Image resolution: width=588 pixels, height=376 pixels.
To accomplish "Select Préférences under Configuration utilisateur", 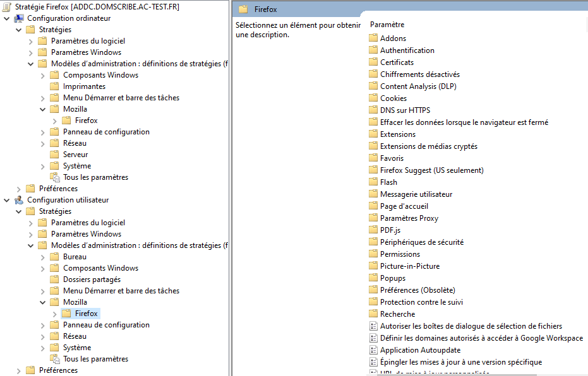I will click(x=58, y=370).
